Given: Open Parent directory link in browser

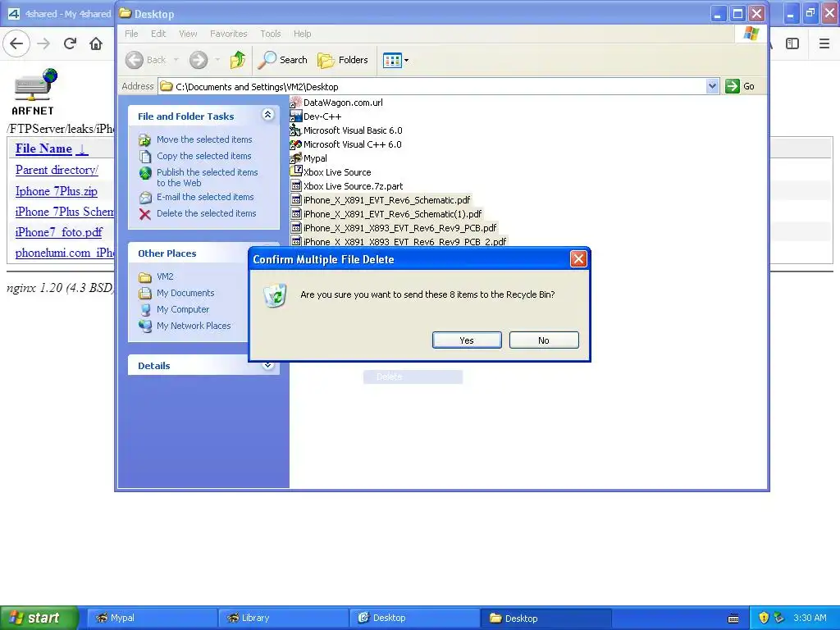Looking at the screenshot, I should click(x=57, y=170).
